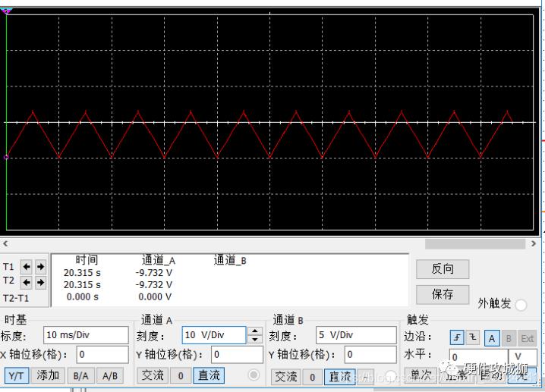Click trigger level unit V field

[x=523, y=357]
